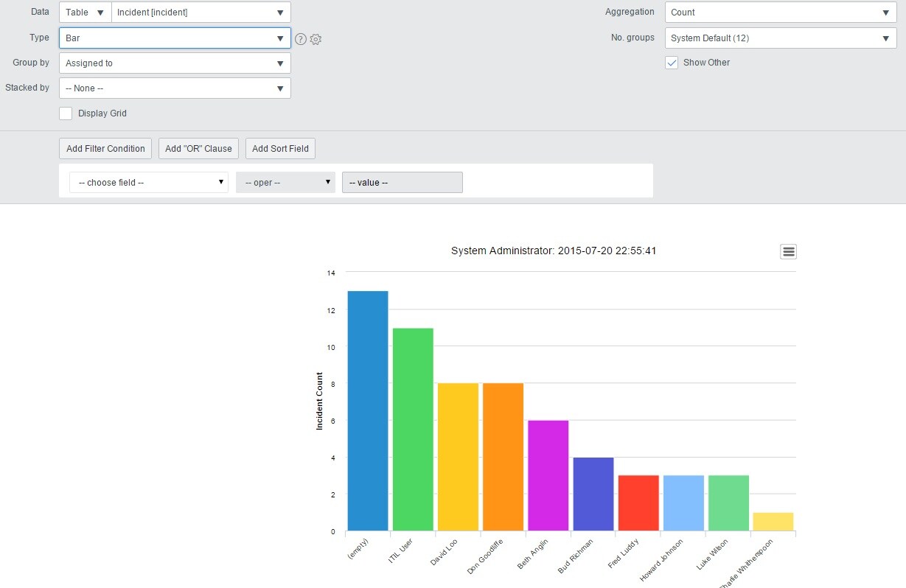Open the chart type help icon
906x588 pixels.
301,39
